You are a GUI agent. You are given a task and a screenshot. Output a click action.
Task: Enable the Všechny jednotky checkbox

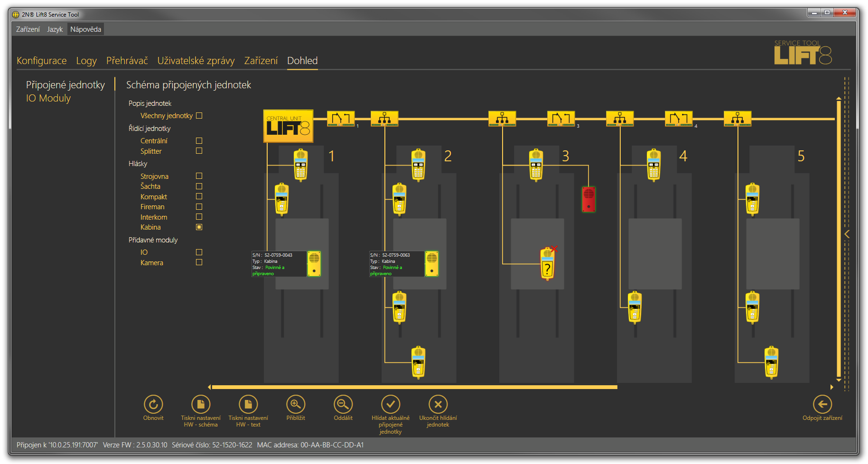199,116
